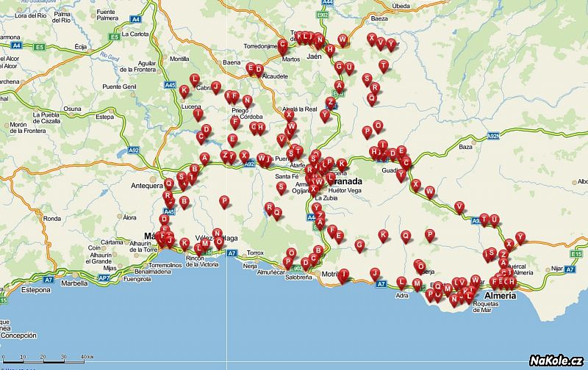
Task: Select the X marker above Alcalá la Real label
Action: point(289,116)
